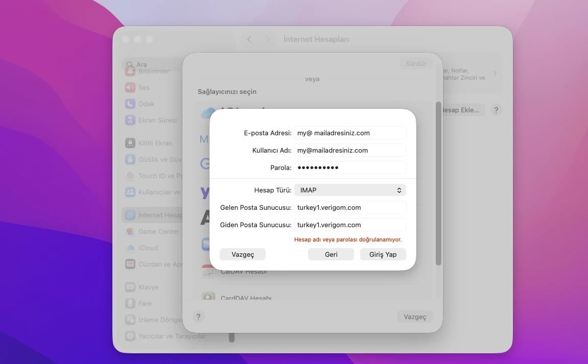Open the Hesap Türü IMAP dropdown
Screen dimensions: 588x364
[x=350, y=190]
